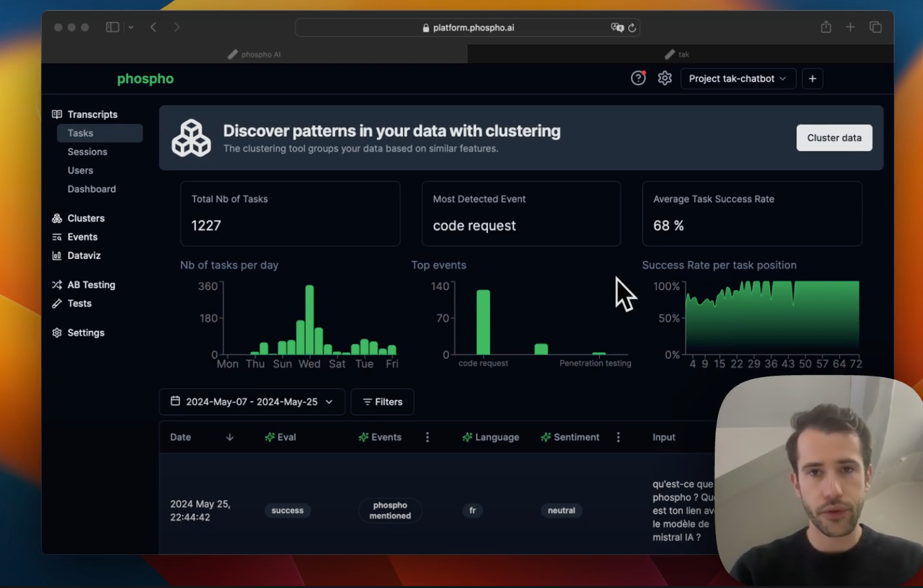Screen dimensions: 923x588
Task: Click the sparkle icon next to Language
Action: 467,437
